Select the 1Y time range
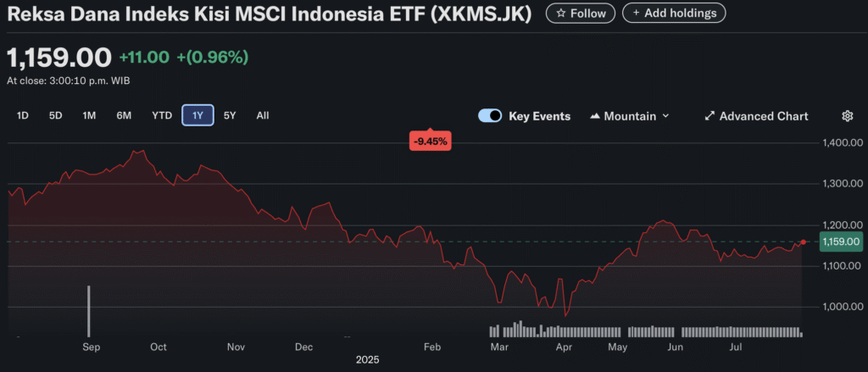Image resolution: width=868 pixels, height=372 pixels. pos(198,116)
